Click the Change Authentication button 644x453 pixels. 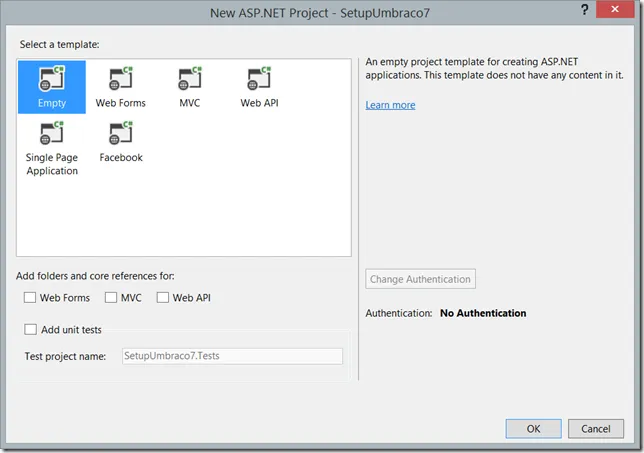421,280
